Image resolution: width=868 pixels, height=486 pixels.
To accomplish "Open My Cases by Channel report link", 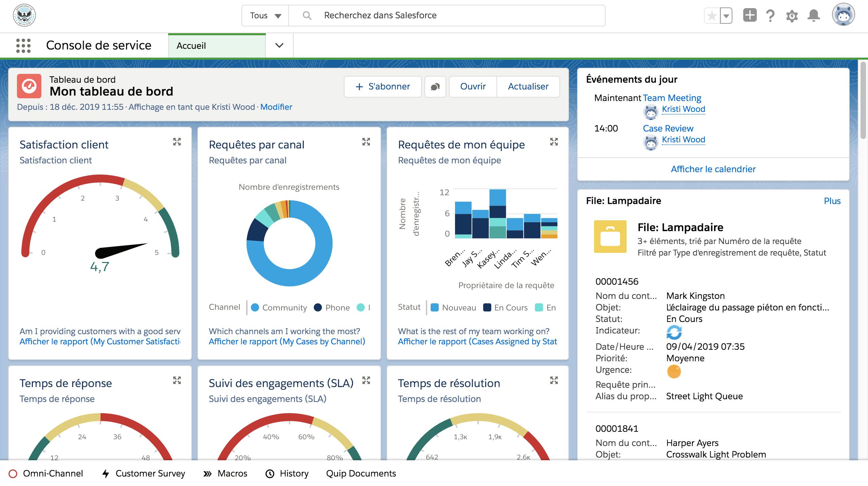I will (287, 342).
